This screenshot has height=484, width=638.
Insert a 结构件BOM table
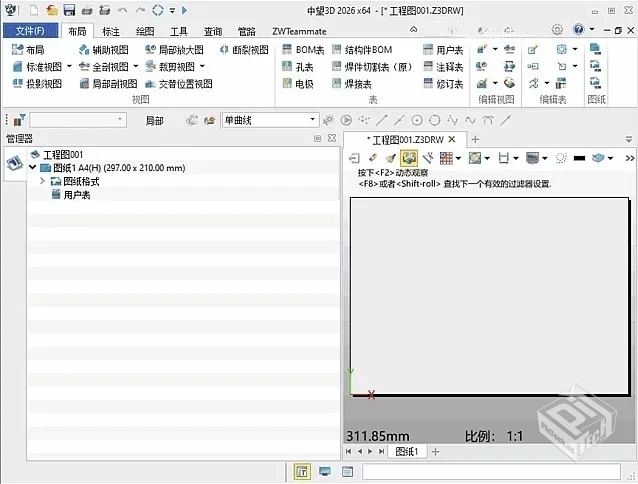pyautogui.click(x=362, y=50)
